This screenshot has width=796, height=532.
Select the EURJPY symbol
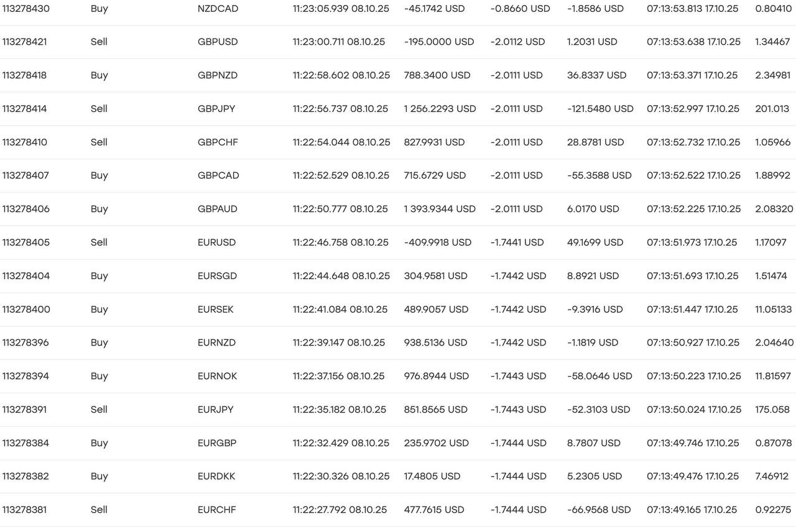[216, 410]
